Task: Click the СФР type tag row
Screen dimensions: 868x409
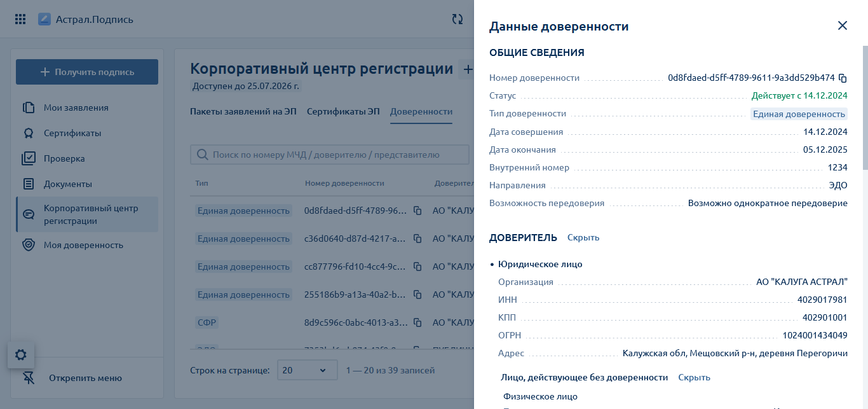Action: [x=207, y=322]
